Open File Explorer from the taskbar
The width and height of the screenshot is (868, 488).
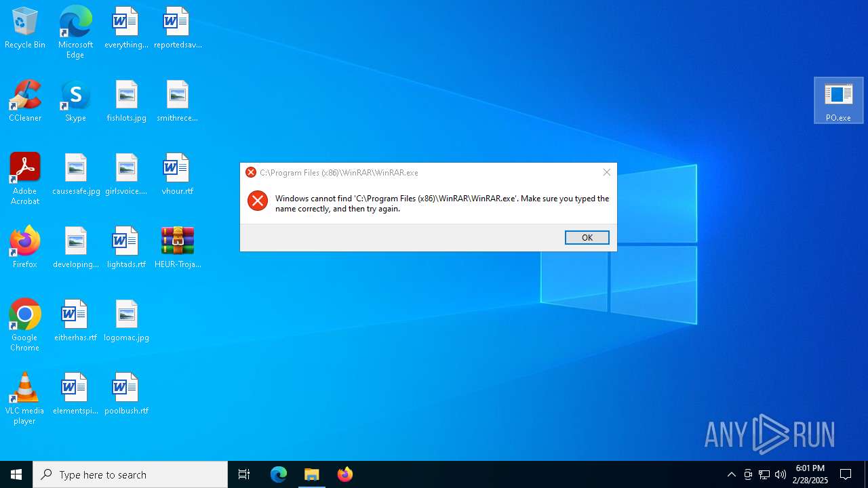pos(312,474)
